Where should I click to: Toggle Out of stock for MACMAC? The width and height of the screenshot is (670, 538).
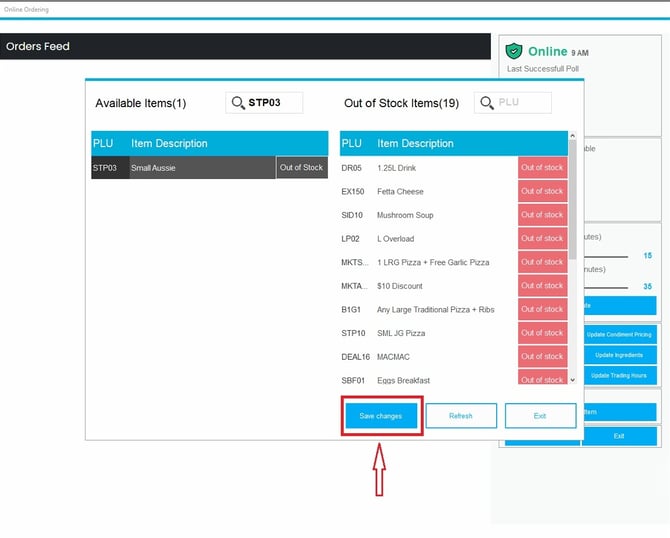tap(542, 356)
